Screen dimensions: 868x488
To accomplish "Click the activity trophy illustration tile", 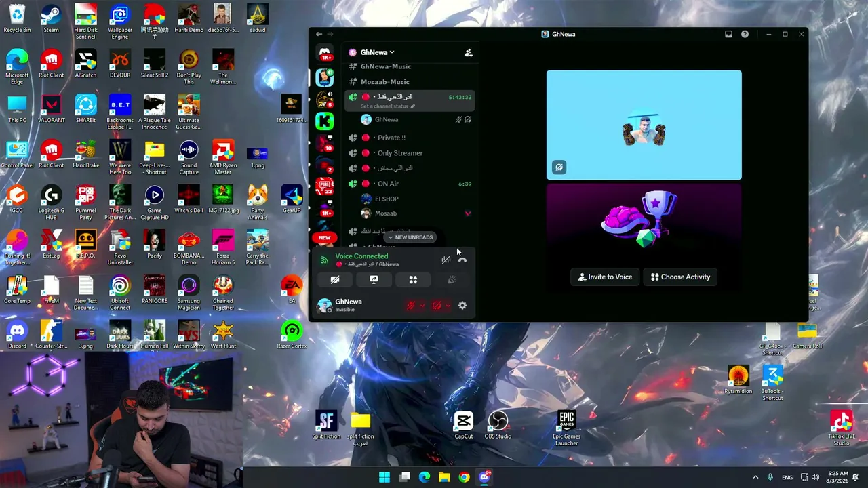I will [644, 220].
